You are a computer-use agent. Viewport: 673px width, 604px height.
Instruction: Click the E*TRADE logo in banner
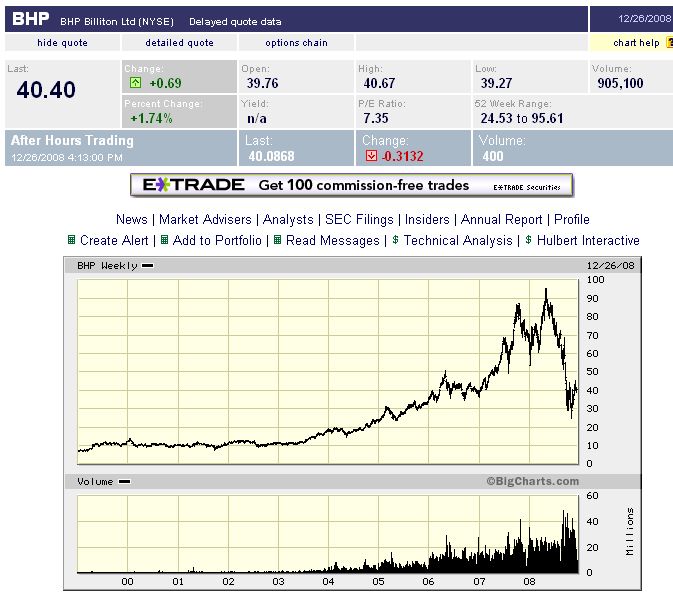(194, 185)
